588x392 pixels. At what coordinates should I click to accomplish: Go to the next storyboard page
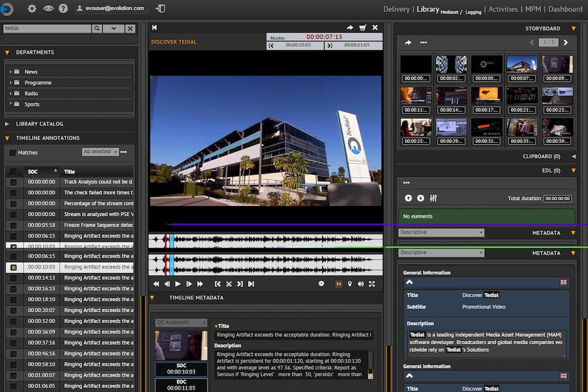(566, 42)
